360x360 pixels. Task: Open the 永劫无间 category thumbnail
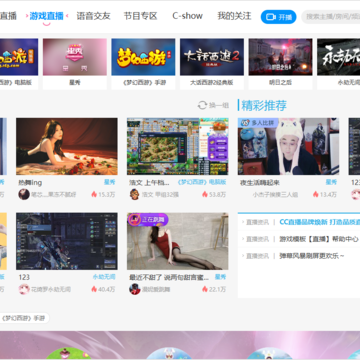338,57
